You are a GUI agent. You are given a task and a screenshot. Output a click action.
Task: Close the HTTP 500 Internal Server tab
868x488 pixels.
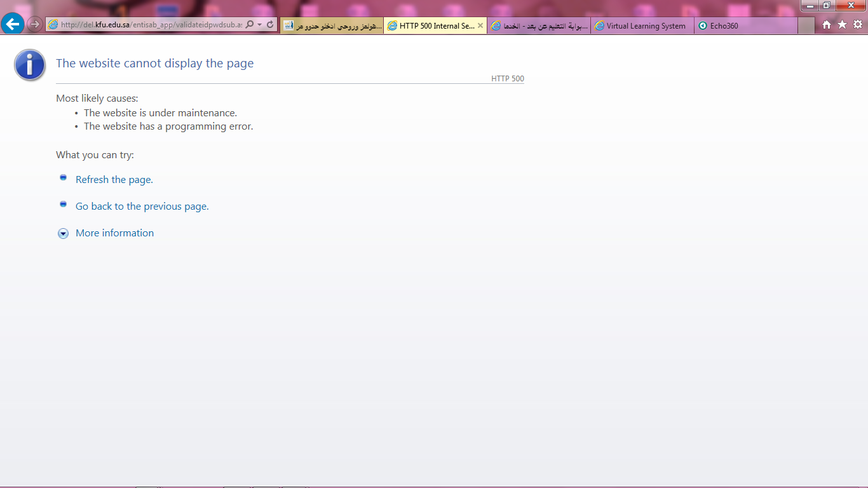(480, 26)
